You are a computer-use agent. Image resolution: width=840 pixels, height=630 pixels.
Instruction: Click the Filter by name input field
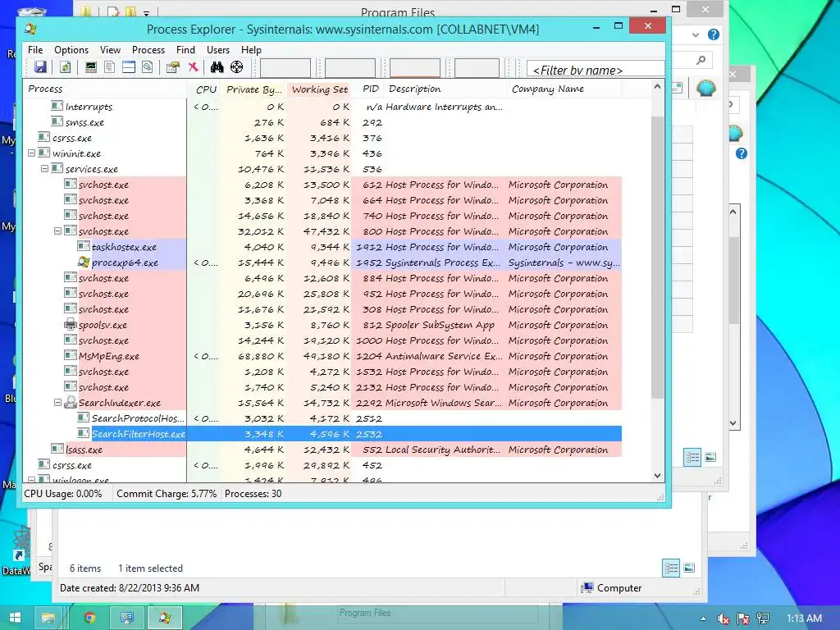596,69
